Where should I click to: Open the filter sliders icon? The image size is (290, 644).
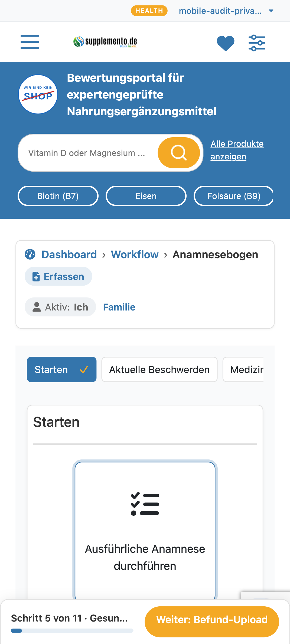click(x=257, y=43)
